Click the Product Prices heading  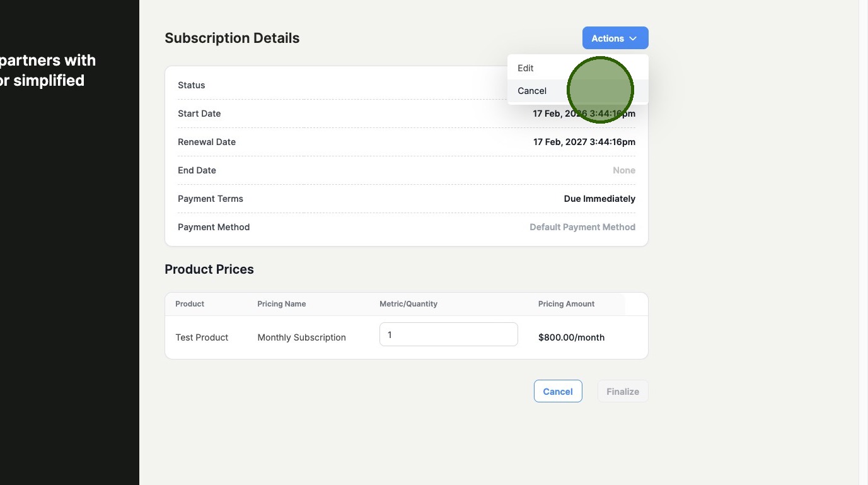pos(209,269)
